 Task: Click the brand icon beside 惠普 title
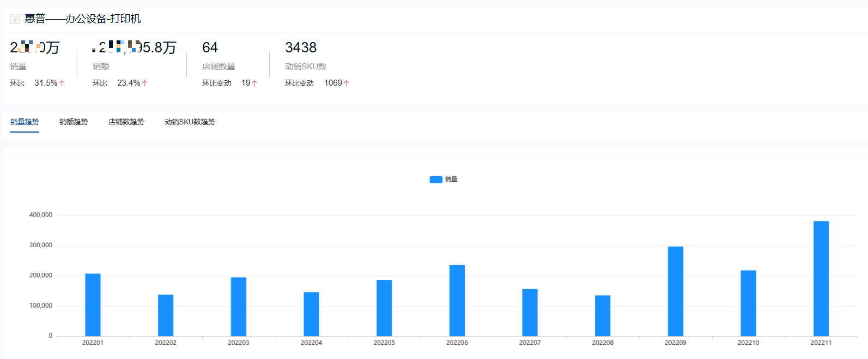tap(15, 19)
